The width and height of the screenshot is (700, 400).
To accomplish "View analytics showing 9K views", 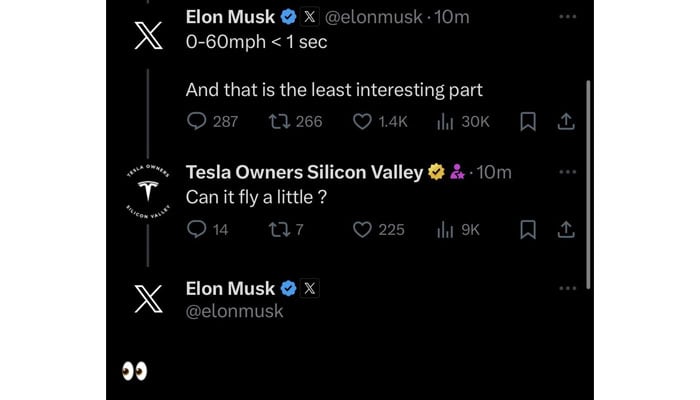I will [446, 229].
